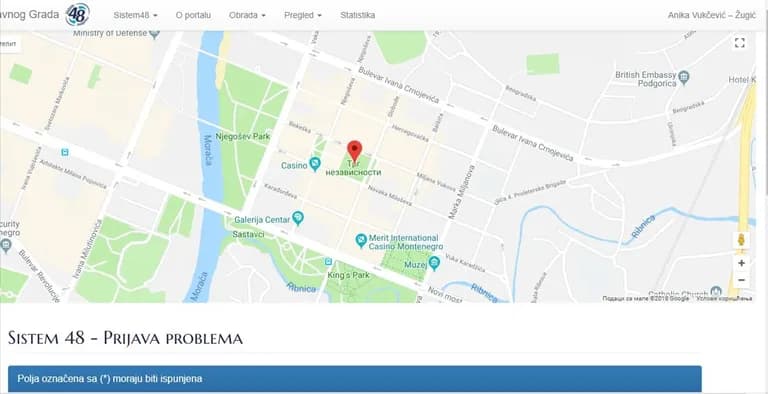
Task: Click the Njegošev Park label
Action: pos(243,137)
